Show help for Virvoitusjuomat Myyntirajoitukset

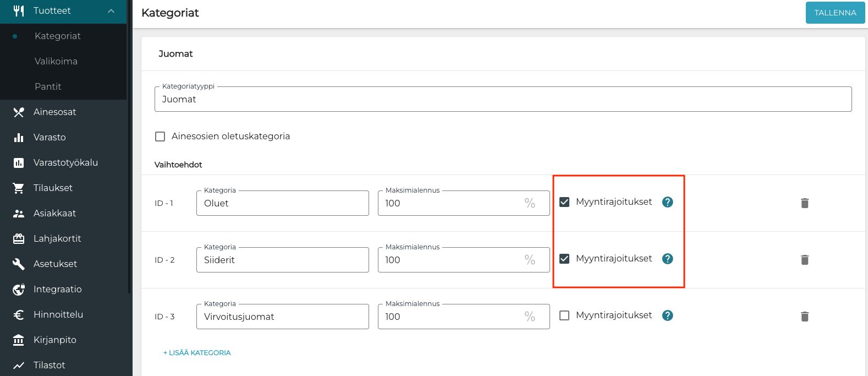tap(667, 315)
